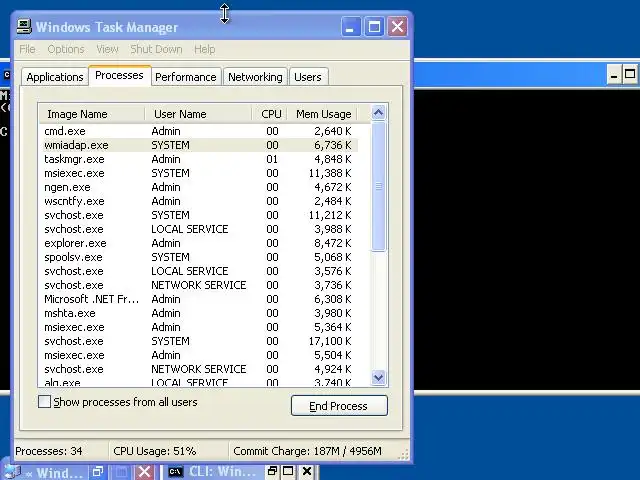Viewport: 640px width, 480px height.
Task: Click the CPU Usage: 51% status entry
Action: (155, 451)
